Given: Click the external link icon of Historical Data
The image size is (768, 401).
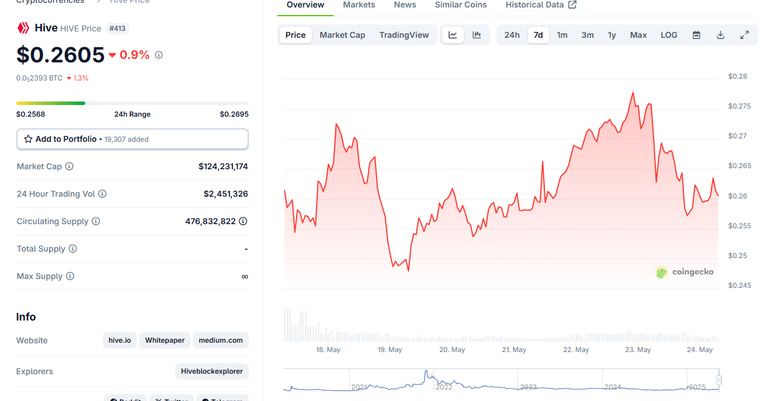Looking at the screenshot, I should click(572, 5).
